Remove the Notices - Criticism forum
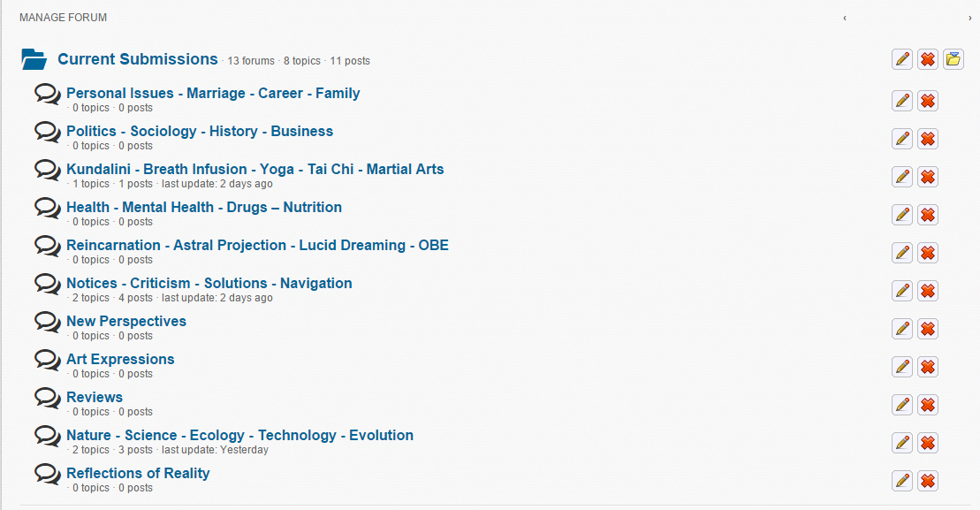Image resolution: width=980 pixels, height=510 pixels. [x=928, y=291]
